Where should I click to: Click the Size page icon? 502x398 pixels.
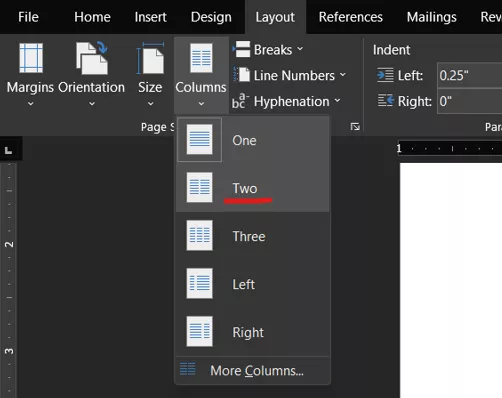pos(150,58)
